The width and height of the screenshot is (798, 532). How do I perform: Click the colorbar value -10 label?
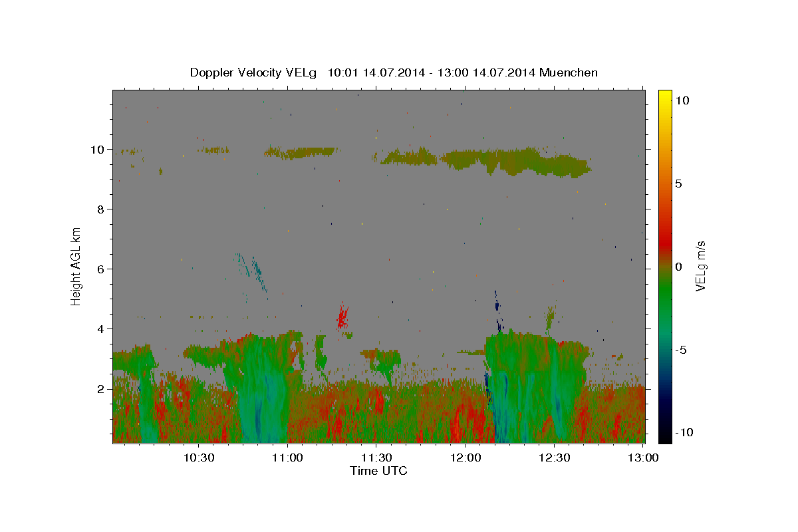coord(684,432)
